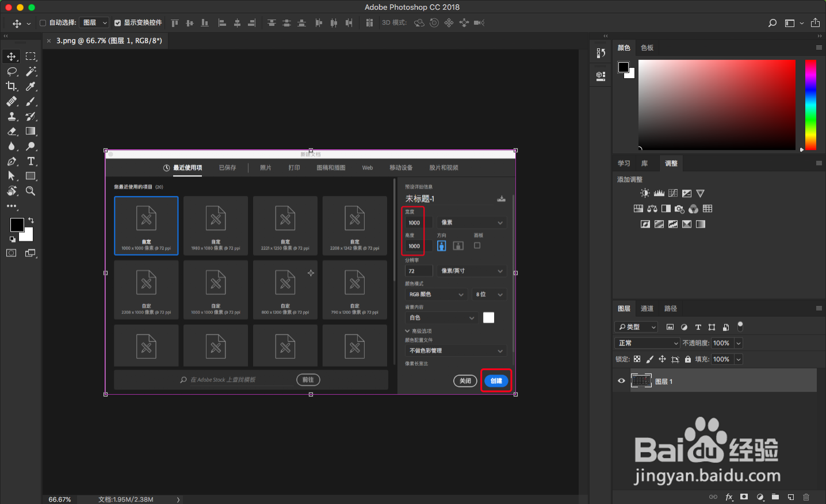Toggle filter for adjustment layers
This screenshot has height=504, width=826.
coord(684,327)
